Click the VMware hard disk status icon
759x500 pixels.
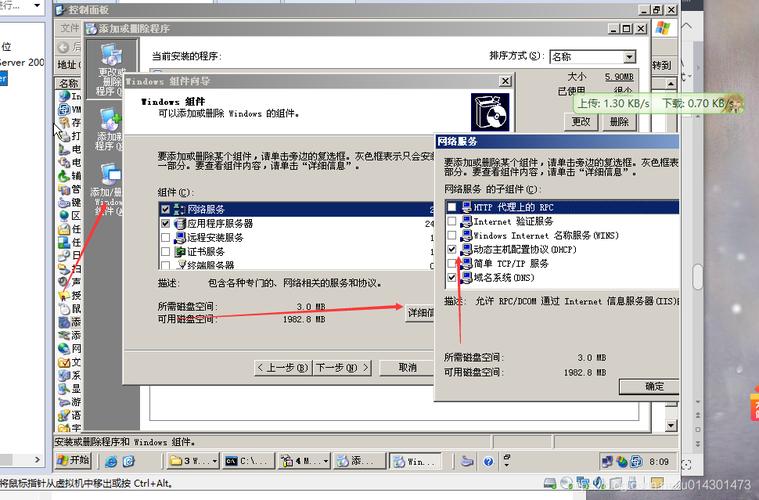[549, 483]
